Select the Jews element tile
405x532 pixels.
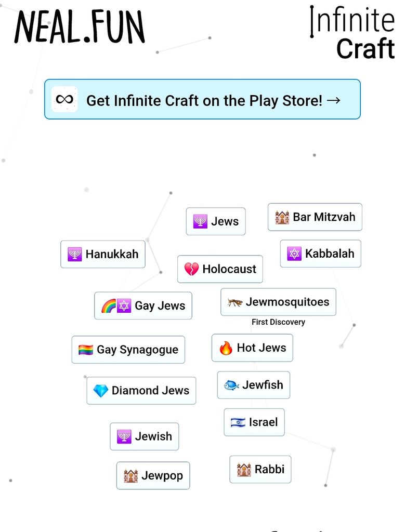(x=216, y=221)
